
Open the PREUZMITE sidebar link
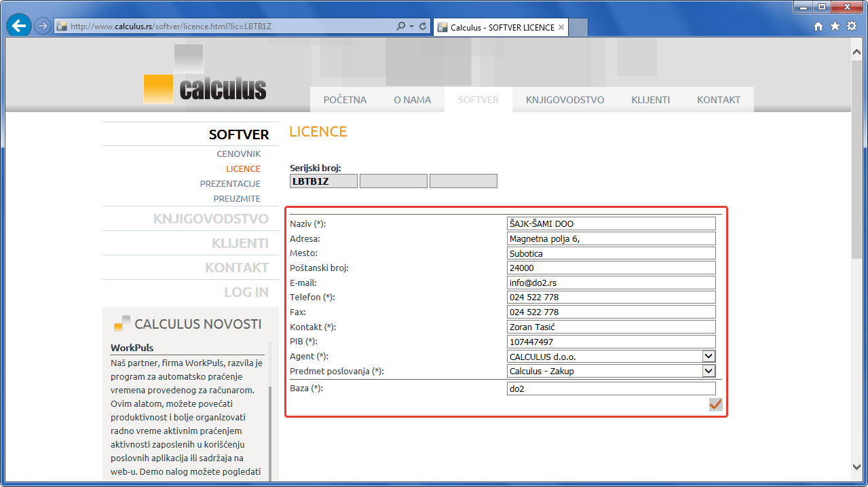click(237, 199)
